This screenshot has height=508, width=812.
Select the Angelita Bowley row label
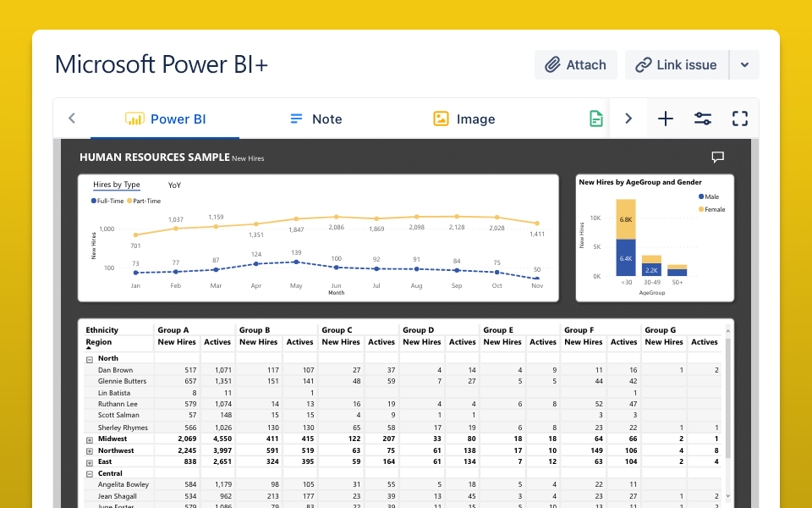(123, 484)
